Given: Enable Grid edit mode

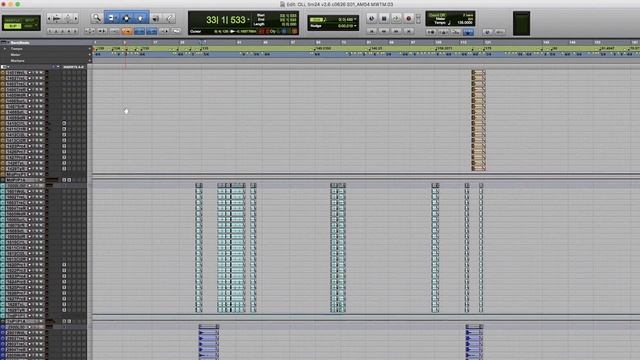Looking at the screenshot, I should coord(30,26).
